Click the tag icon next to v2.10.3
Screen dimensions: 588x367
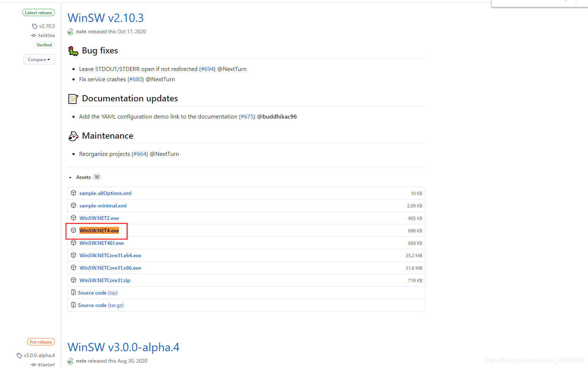pos(35,26)
